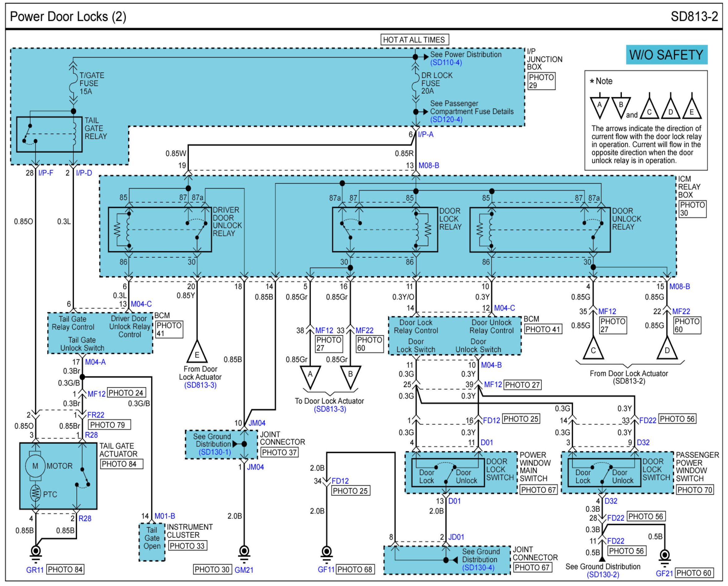Click the PHOTO 84 box beside tail gate actuator

coord(122,464)
